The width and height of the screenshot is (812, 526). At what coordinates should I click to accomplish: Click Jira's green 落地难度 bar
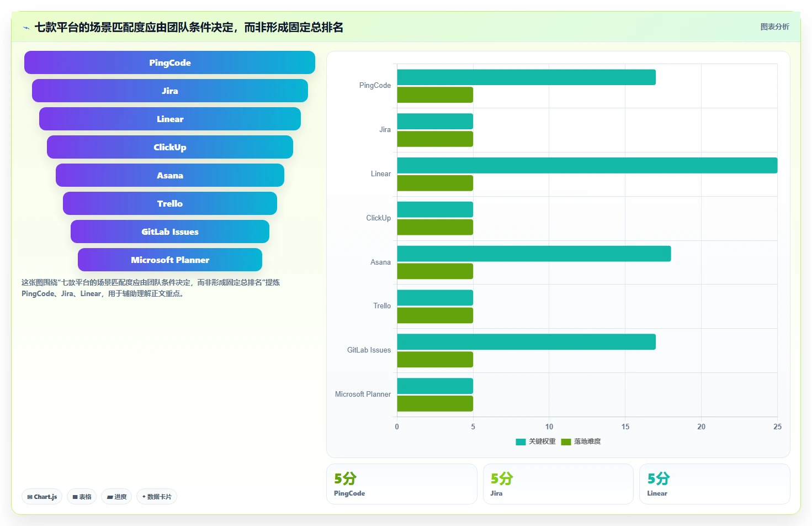(435, 139)
